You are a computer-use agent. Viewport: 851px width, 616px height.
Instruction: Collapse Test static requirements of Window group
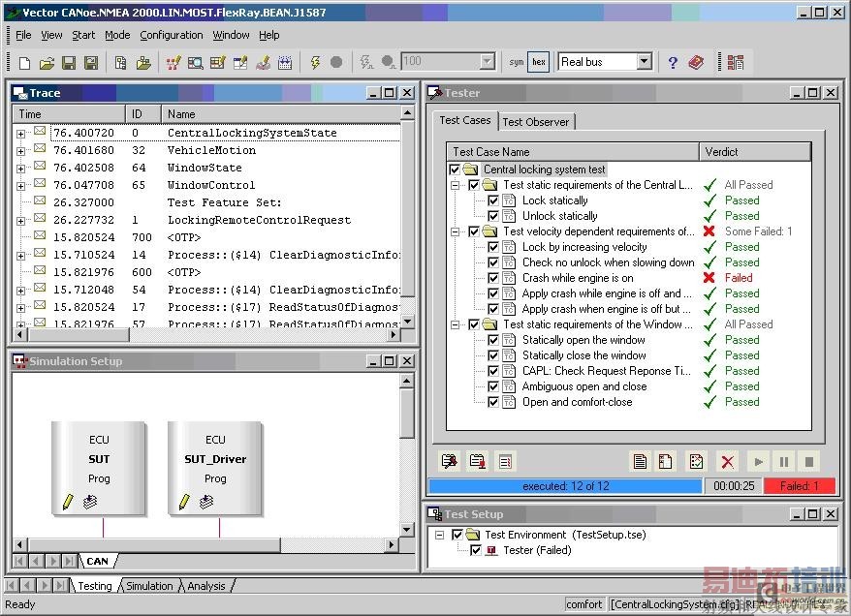(455, 324)
